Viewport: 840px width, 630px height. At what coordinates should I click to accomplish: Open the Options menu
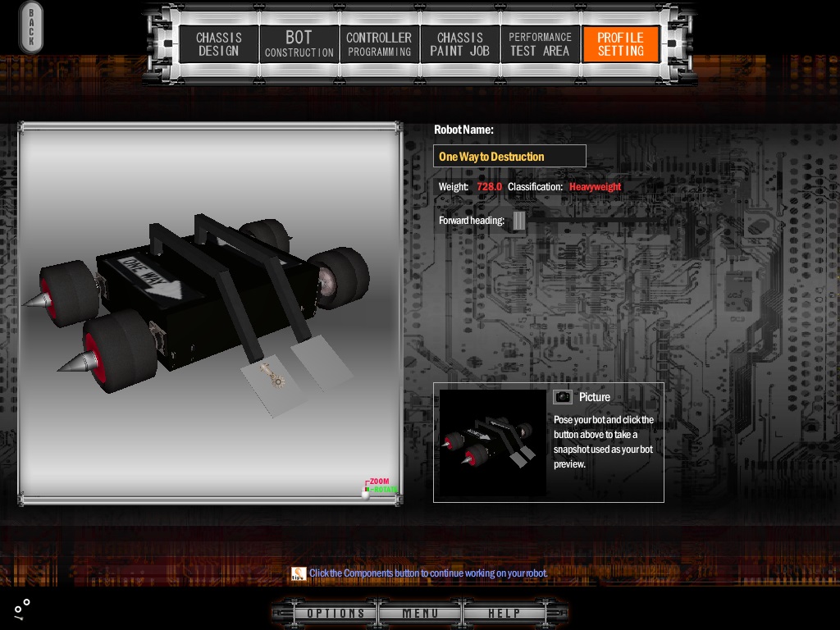pyautogui.click(x=336, y=613)
